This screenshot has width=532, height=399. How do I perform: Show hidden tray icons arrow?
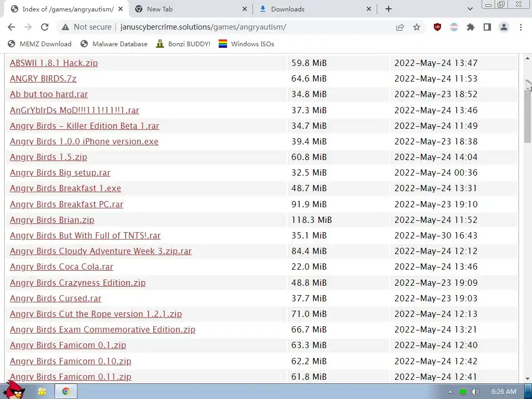[x=450, y=392]
